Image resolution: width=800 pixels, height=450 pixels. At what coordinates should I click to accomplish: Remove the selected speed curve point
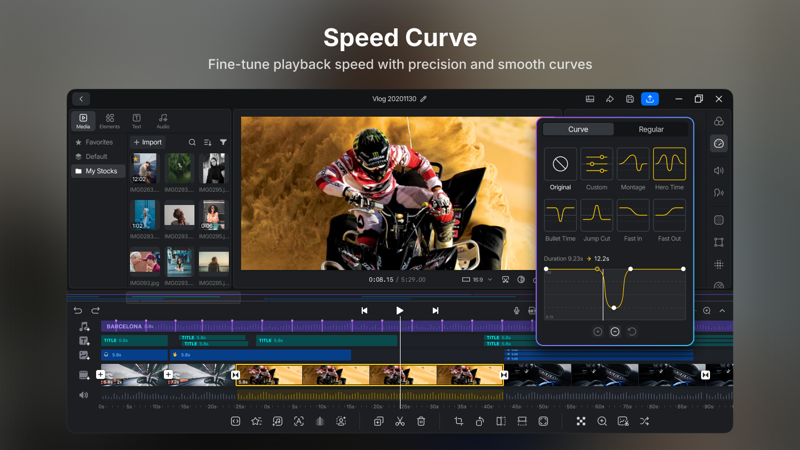click(615, 332)
